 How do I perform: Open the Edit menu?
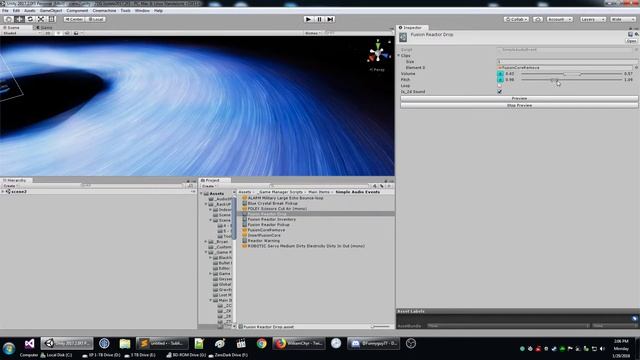pyautogui.click(x=16, y=11)
